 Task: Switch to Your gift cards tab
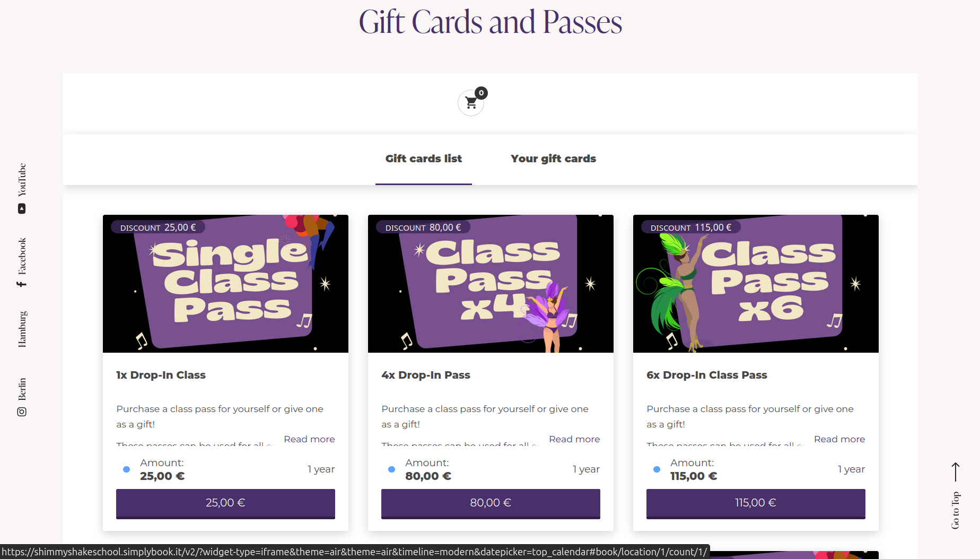[553, 159]
